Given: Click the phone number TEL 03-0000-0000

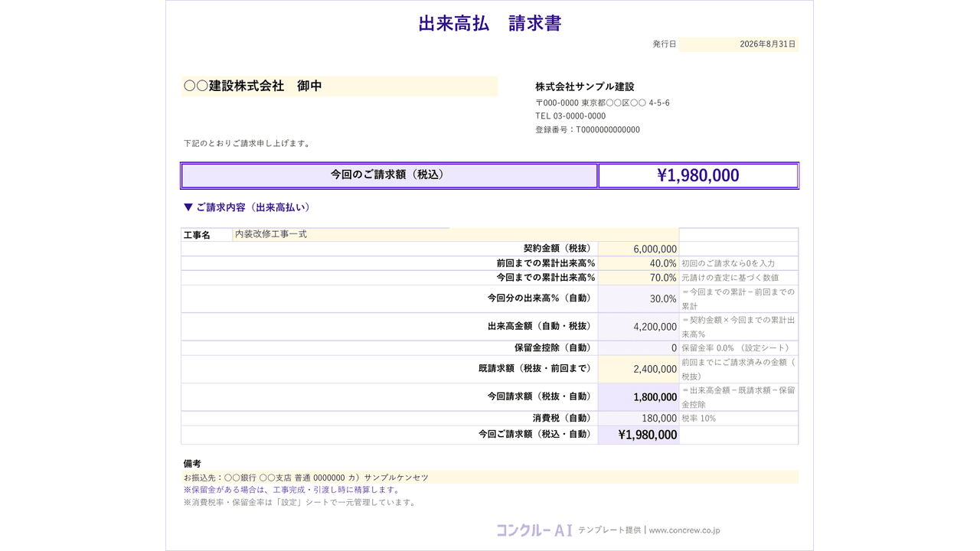Looking at the screenshot, I should [x=570, y=116].
